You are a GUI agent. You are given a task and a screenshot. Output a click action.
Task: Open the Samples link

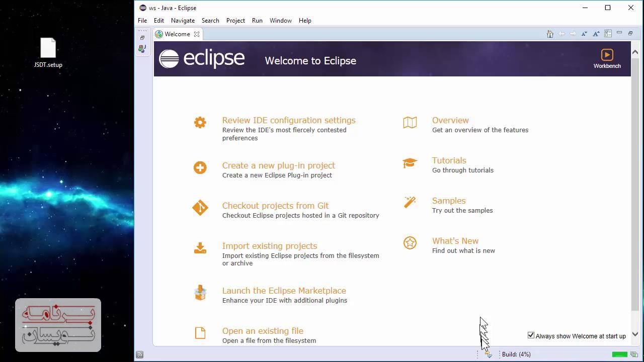pyautogui.click(x=449, y=201)
